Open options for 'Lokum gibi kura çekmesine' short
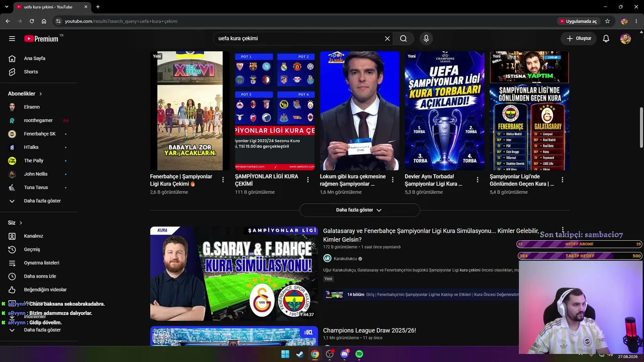Image resolution: width=644 pixels, height=362 pixels. point(393,179)
